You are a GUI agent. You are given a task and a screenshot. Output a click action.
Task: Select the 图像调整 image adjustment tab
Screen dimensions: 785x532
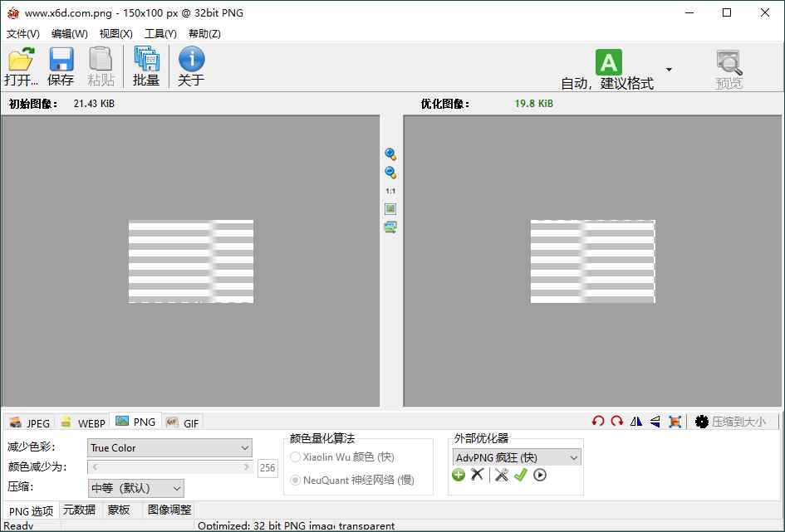[x=169, y=510]
